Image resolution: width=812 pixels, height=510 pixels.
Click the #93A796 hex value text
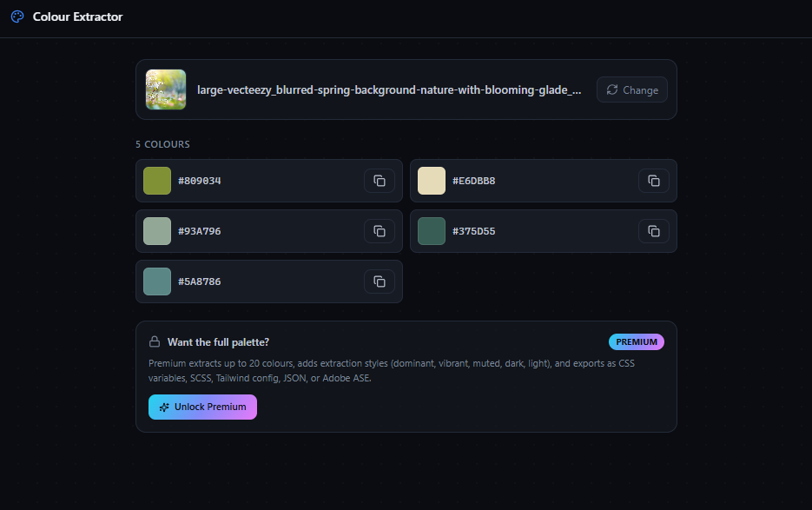(x=200, y=231)
